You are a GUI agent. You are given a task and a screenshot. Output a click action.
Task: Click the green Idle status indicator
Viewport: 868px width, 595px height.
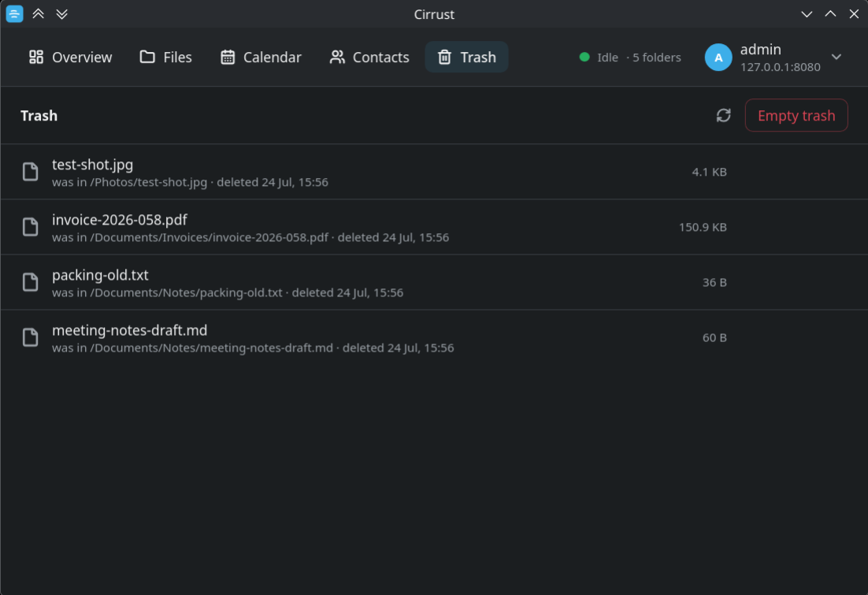click(x=584, y=57)
